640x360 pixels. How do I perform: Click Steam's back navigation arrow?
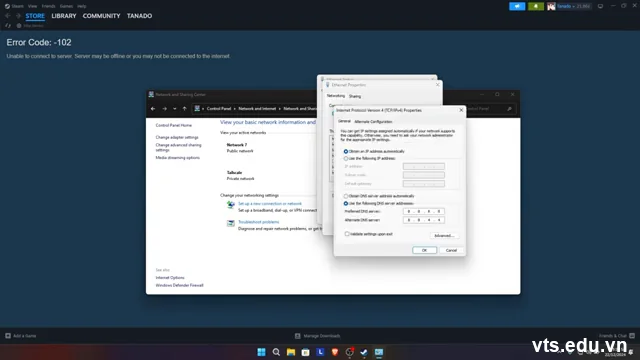click(8, 16)
